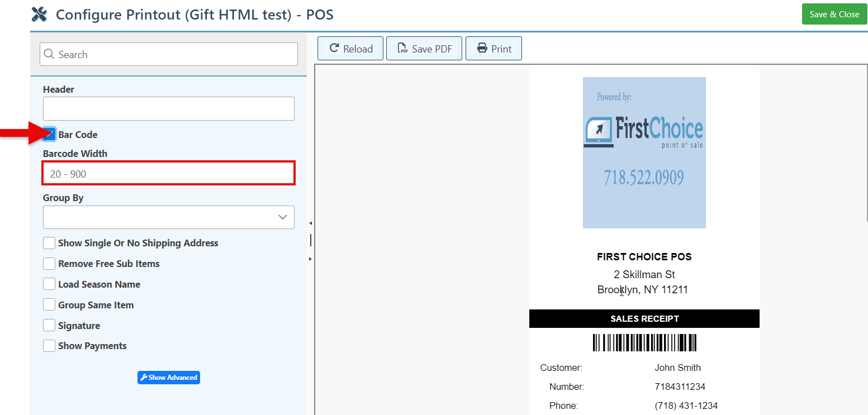Enable the Show Payments checkbox
Screen dimensions: 868x415
(49, 346)
